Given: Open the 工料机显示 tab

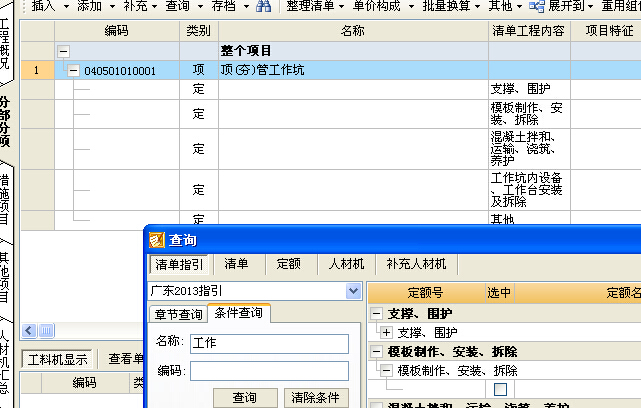Looking at the screenshot, I should point(58,359).
